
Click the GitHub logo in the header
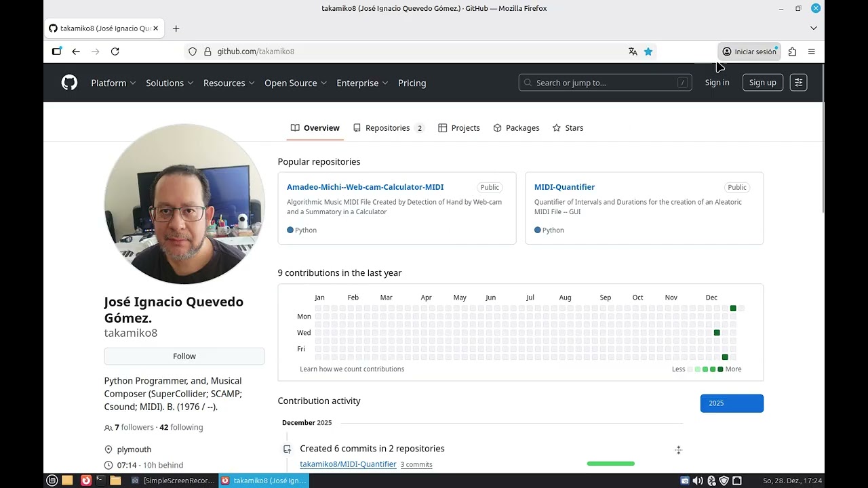coord(69,83)
